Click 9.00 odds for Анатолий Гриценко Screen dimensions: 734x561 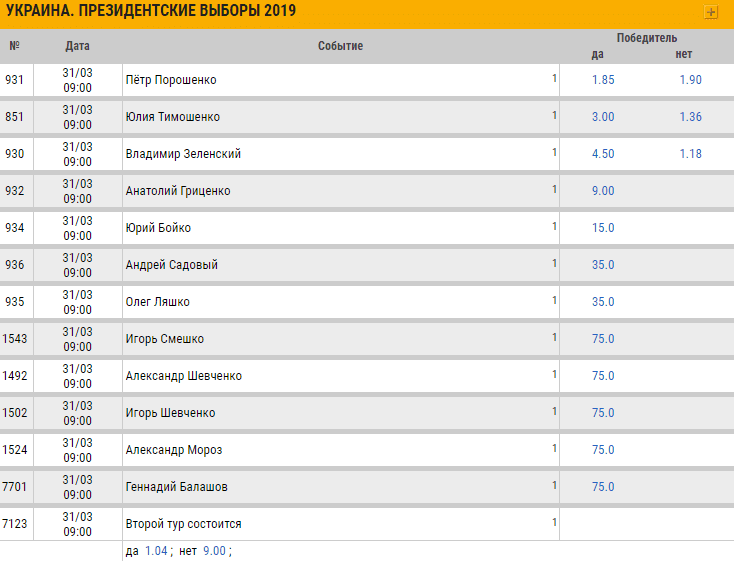[x=603, y=191]
